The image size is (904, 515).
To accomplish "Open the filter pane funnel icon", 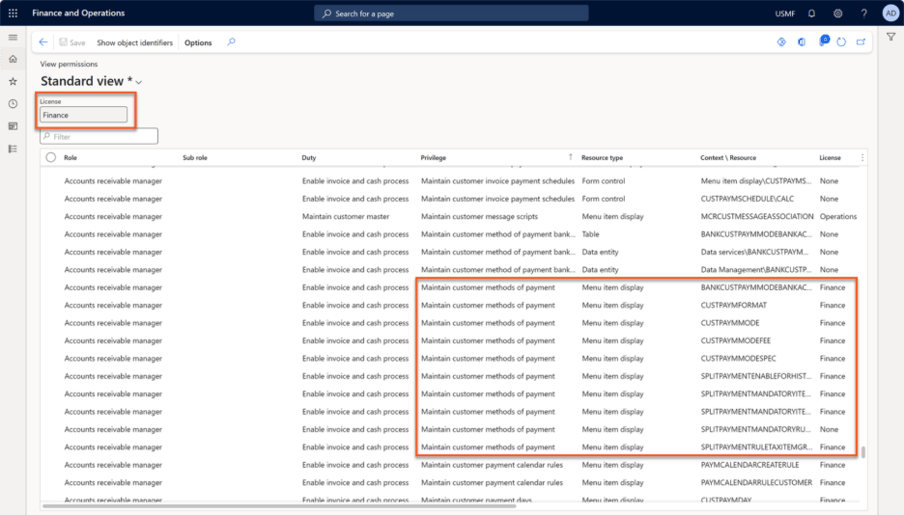I will click(891, 37).
